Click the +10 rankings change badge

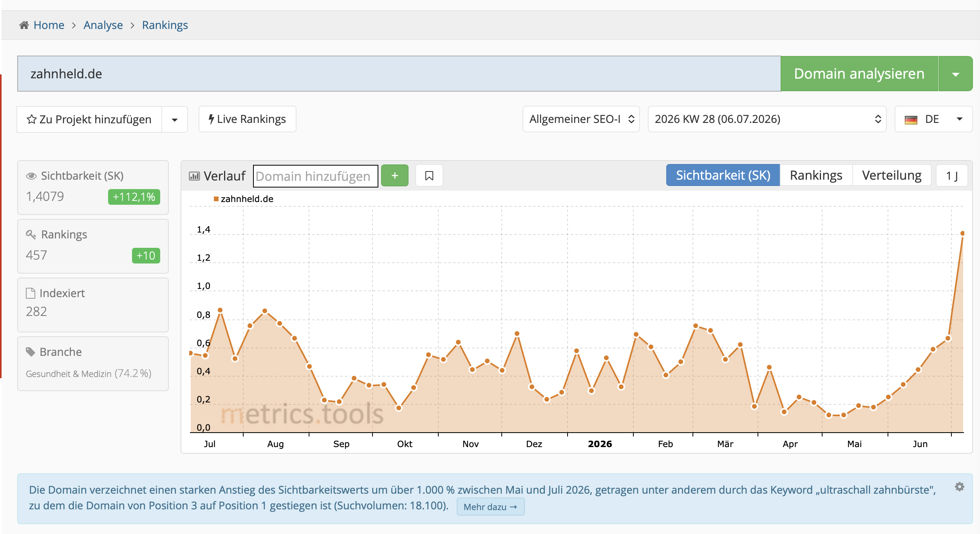point(146,256)
